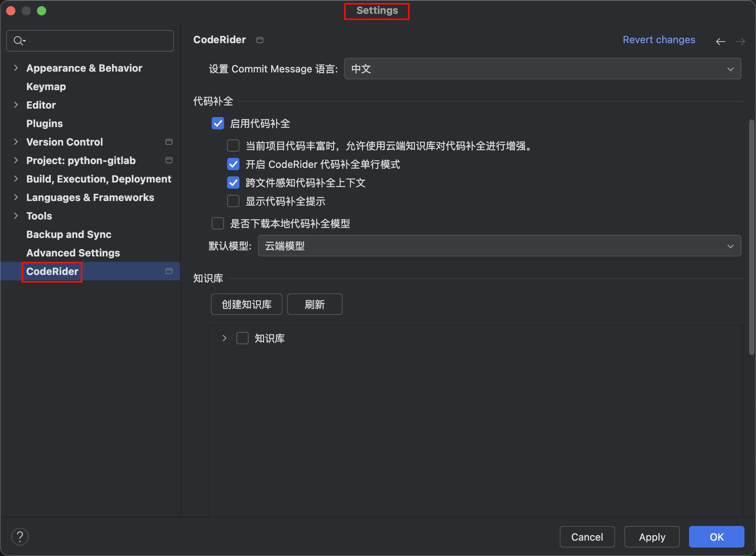Click the forward navigation arrow
The image size is (756, 556).
[740, 41]
